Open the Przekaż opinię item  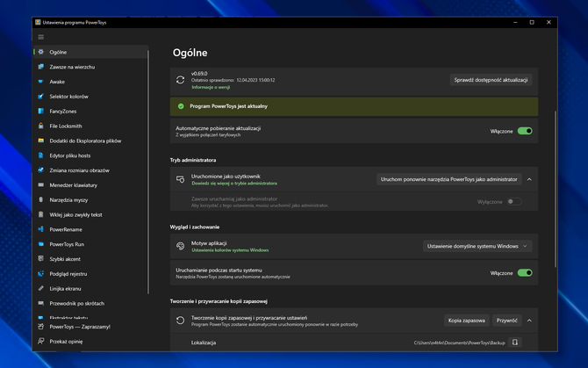(90, 342)
